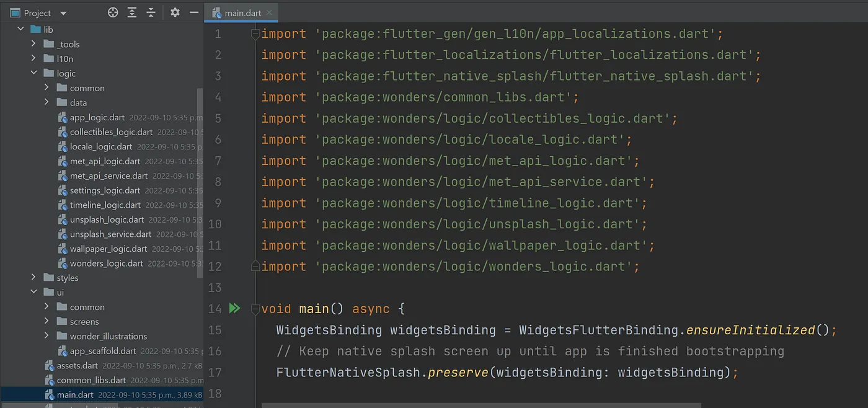Open the Project panel options gear icon
The image size is (868, 408).
click(x=174, y=12)
